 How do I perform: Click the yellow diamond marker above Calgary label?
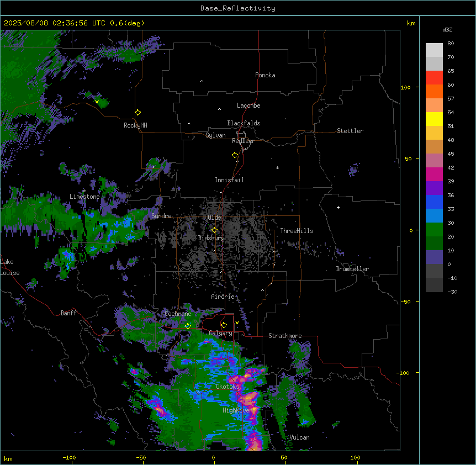pyautogui.click(x=224, y=325)
